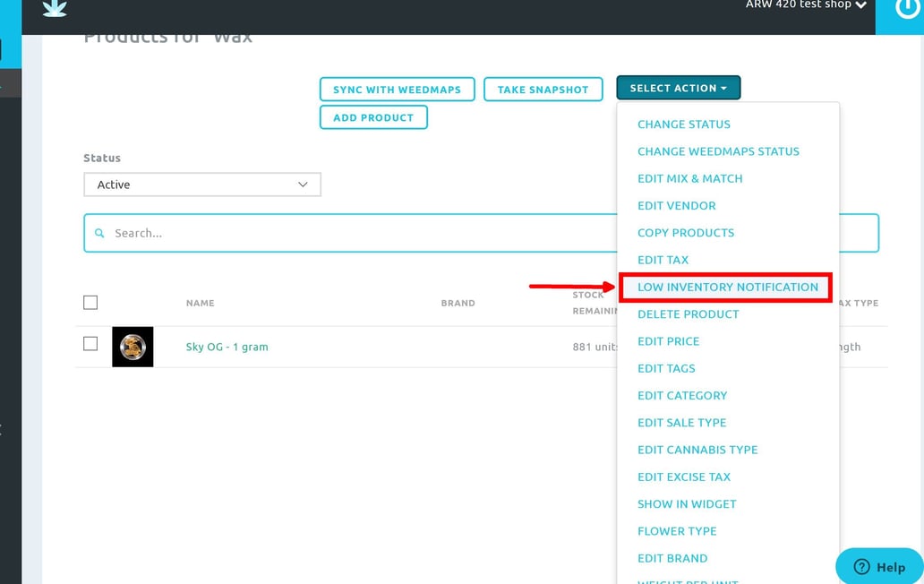Collapse the Select Action dropdown button
This screenshot has height=584, width=924.
click(678, 89)
